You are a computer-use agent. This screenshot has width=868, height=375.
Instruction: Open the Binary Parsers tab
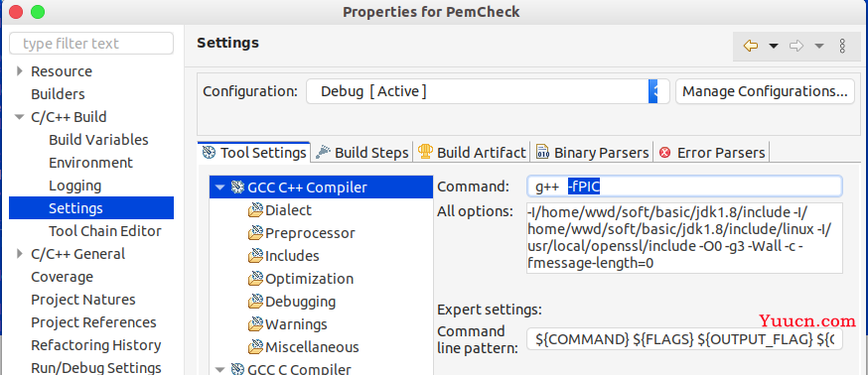point(592,153)
